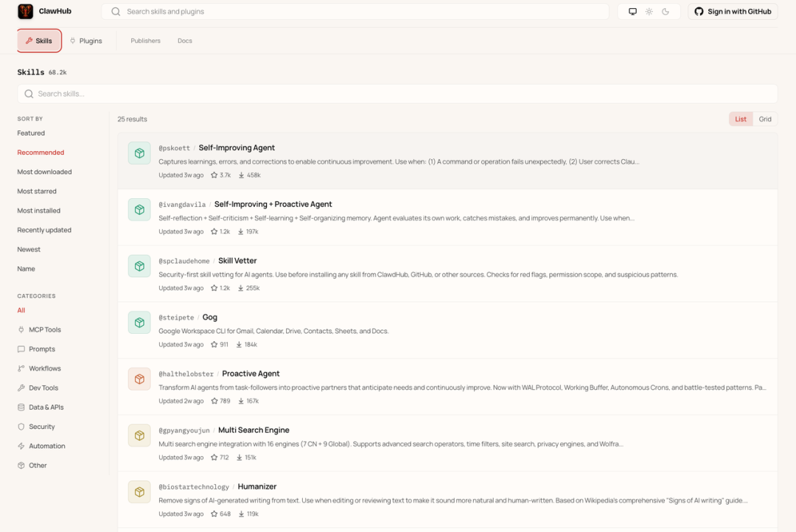Click publisher @ivangdavila

click(182, 205)
